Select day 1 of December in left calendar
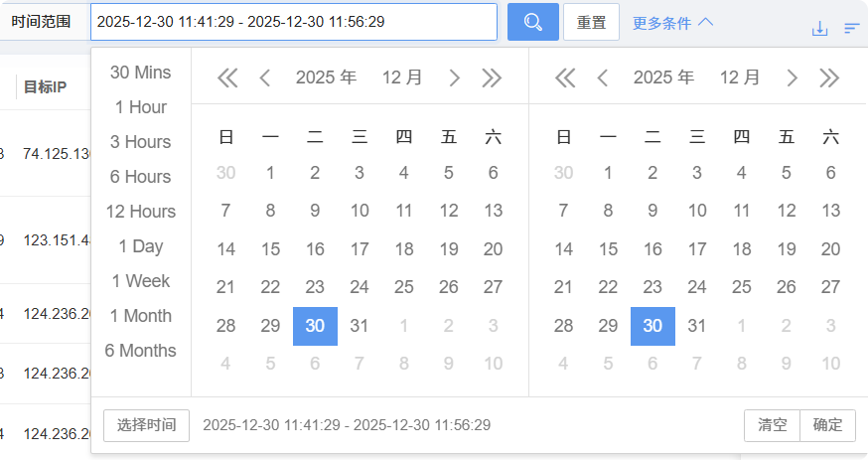The image size is (868, 460). 270,173
